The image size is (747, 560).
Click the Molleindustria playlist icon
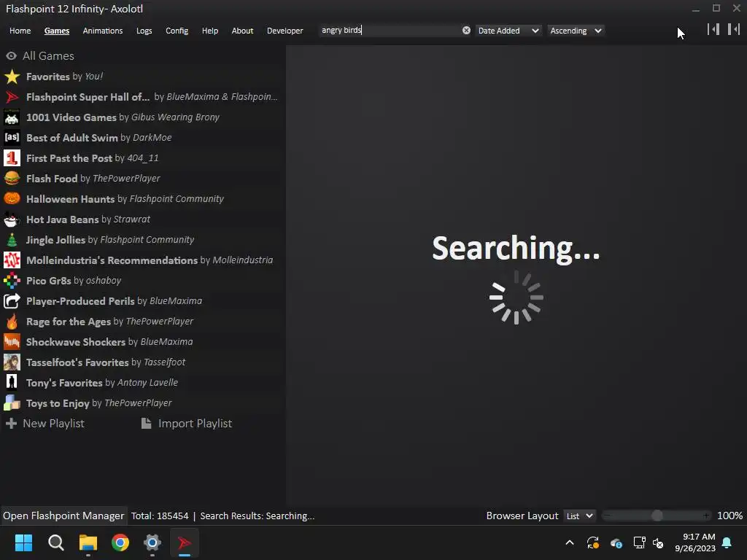pos(12,260)
